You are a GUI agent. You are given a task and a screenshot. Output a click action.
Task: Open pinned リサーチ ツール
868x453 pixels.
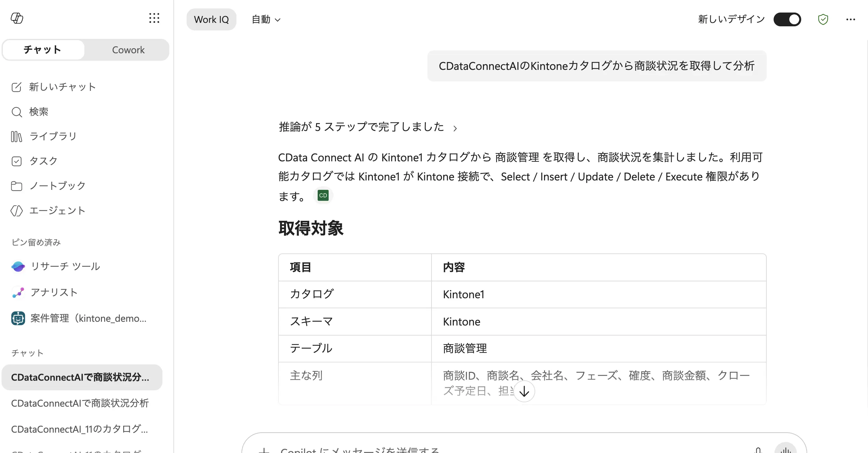click(65, 267)
